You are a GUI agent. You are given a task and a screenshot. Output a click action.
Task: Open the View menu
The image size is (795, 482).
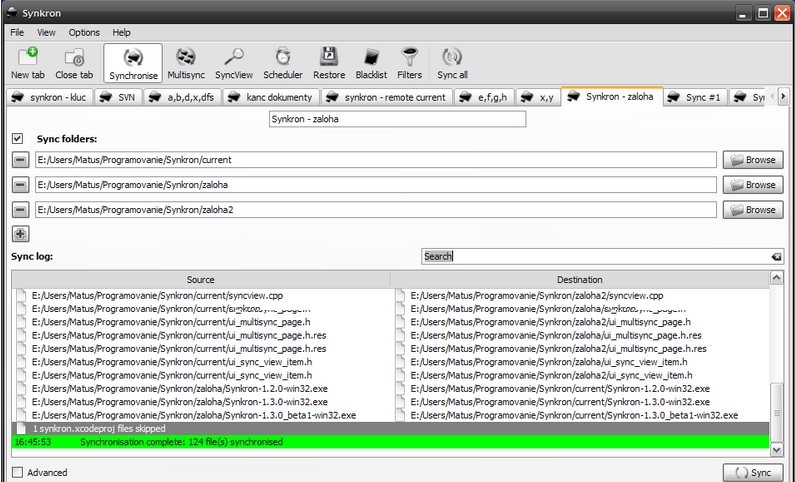(46, 32)
